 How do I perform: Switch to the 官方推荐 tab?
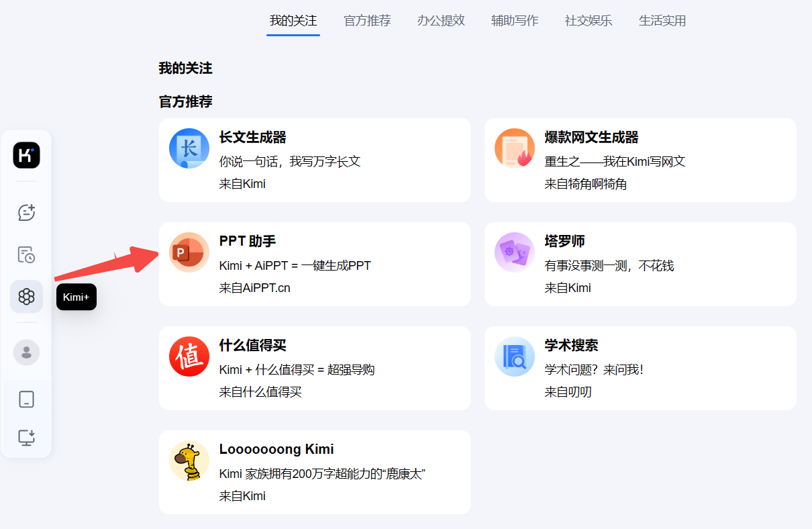pos(367,20)
